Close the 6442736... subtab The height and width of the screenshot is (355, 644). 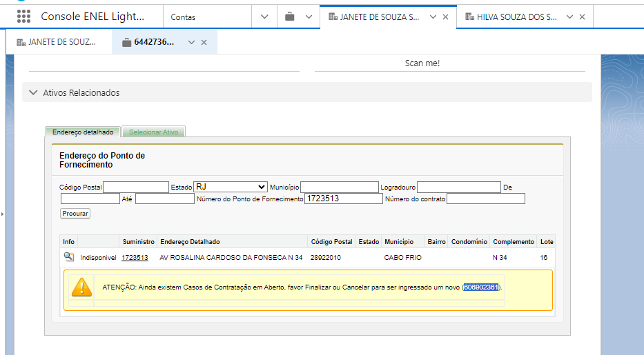204,42
